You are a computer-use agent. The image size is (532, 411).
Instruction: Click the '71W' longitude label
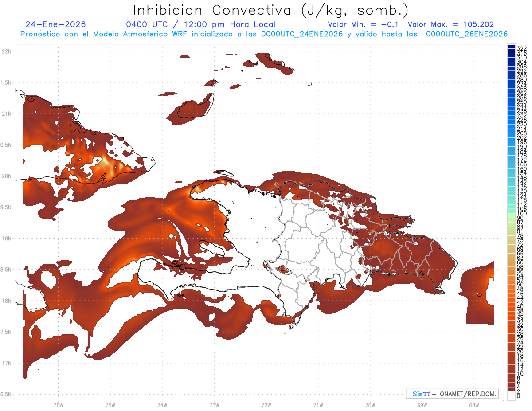318,405
